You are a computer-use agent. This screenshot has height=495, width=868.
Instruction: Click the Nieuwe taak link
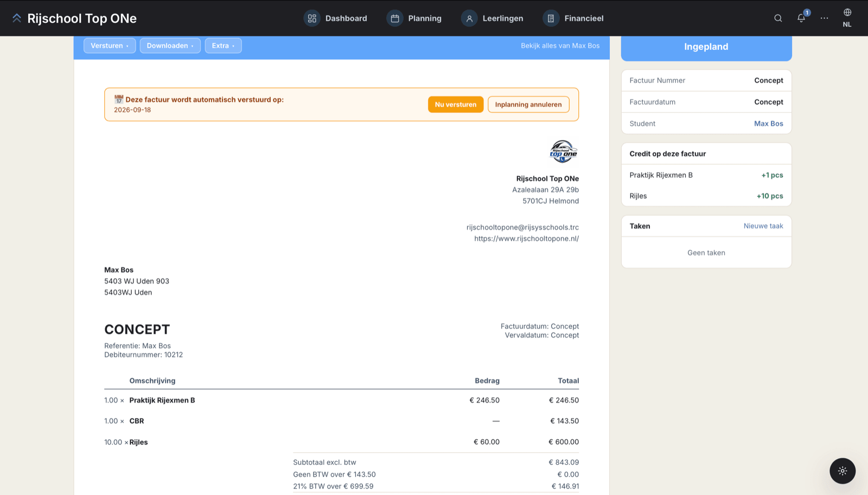point(763,226)
